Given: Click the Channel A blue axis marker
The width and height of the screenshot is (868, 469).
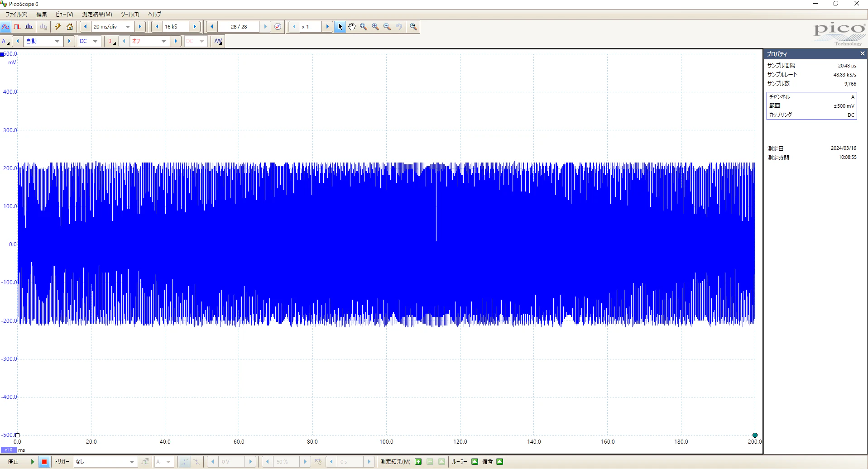Looking at the screenshot, I should [x=2, y=54].
